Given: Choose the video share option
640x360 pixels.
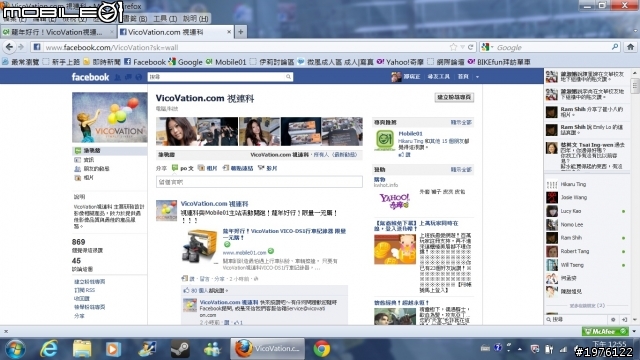Looking at the screenshot, I should [x=267, y=168].
